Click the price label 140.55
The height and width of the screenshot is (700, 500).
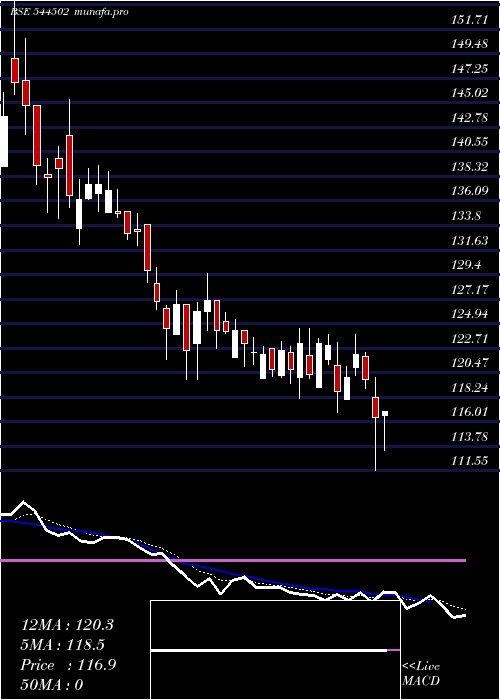pos(470,142)
